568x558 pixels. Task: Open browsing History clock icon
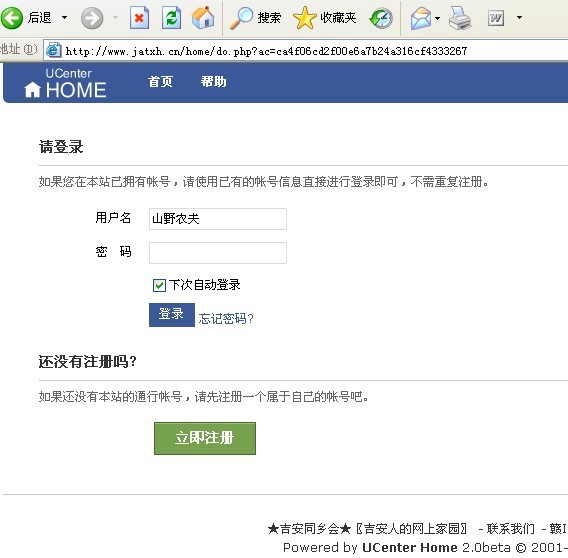pyautogui.click(x=381, y=18)
